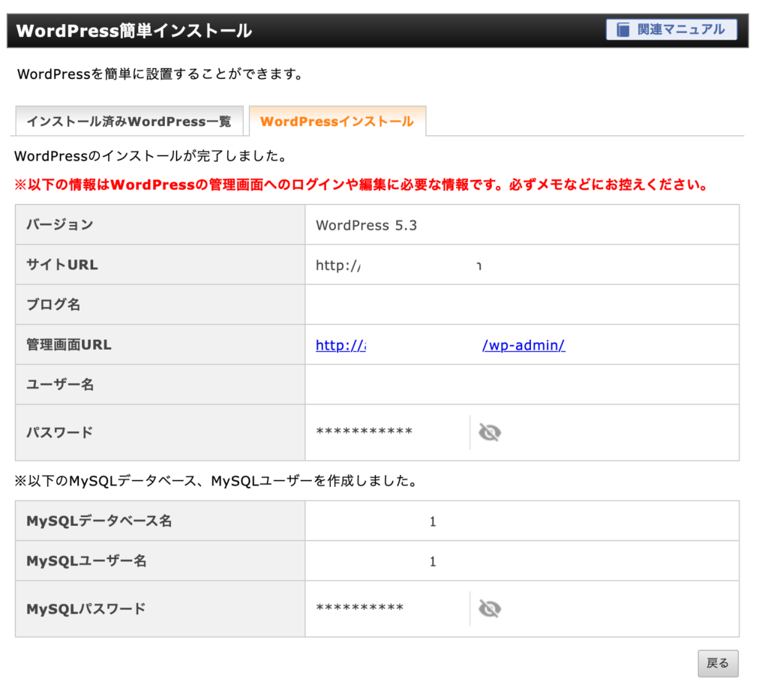Viewport: 768px width, 700px height.
Task: Click the installation completed message text
Action: pos(150,156)
